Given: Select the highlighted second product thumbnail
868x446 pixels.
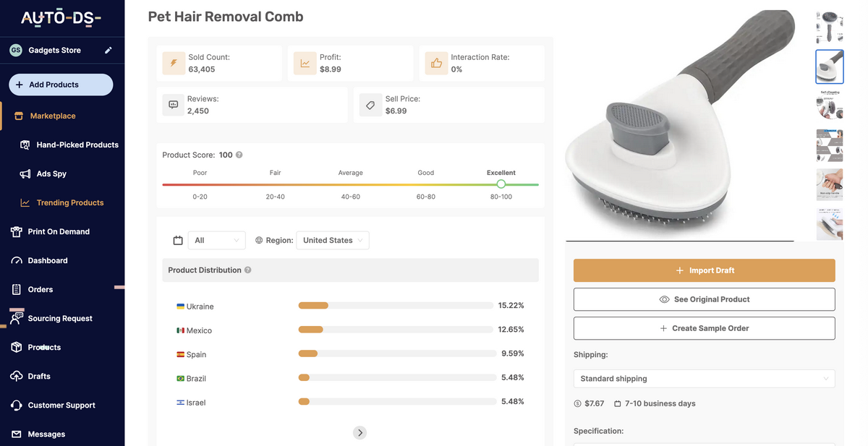Looking at the screenshot, I should (x=830, y=67).
